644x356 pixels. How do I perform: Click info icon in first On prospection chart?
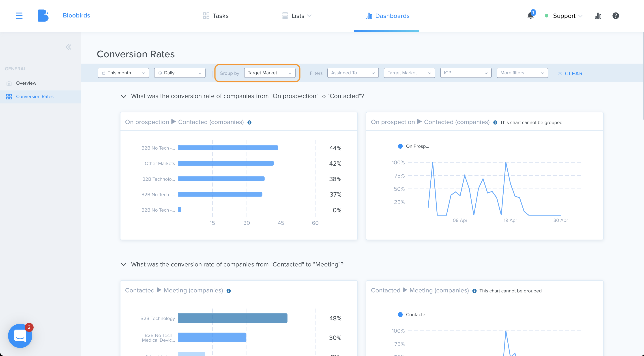pos(249,122)
